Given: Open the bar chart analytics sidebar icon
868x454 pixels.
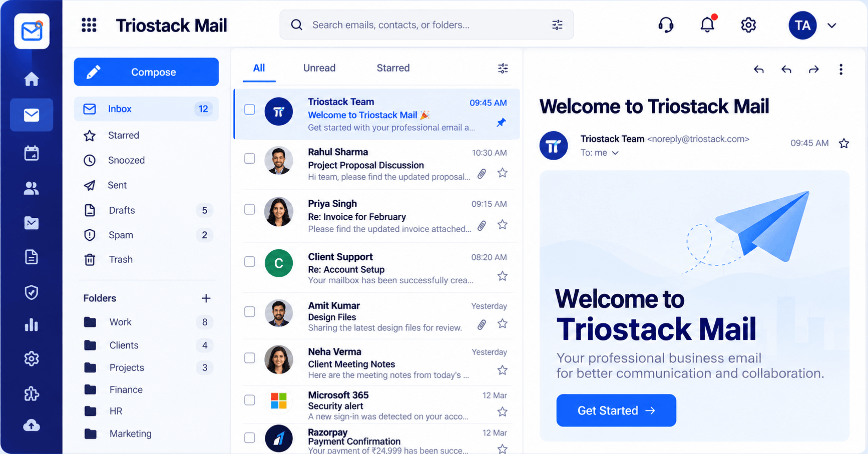Looking at the screenshot, I should tap(32, 325).
